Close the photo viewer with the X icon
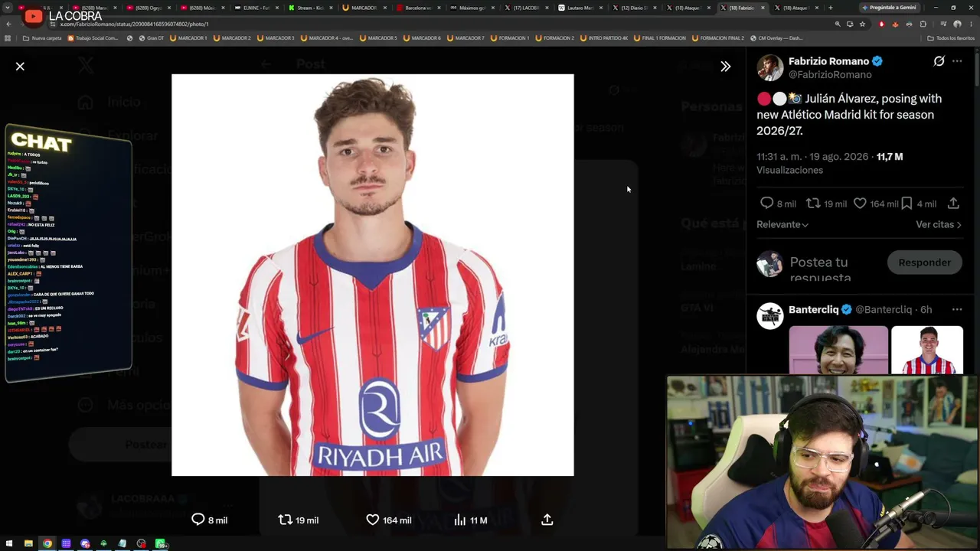 (20, 67)
